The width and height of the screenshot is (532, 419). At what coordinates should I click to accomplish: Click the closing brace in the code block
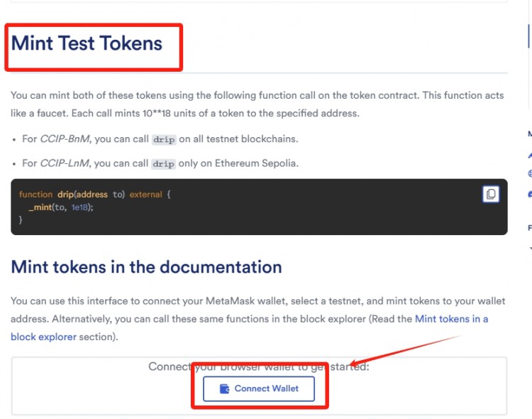(21, 220)
